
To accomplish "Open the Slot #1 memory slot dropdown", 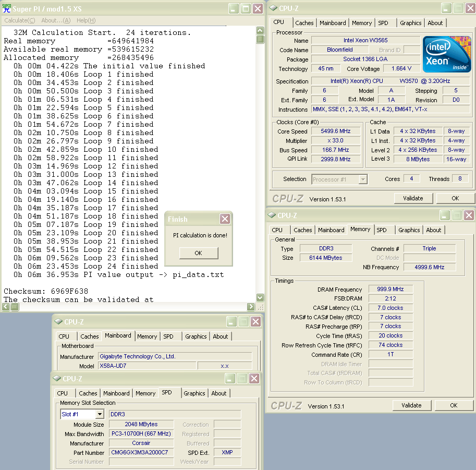I will tap(99, 414).
